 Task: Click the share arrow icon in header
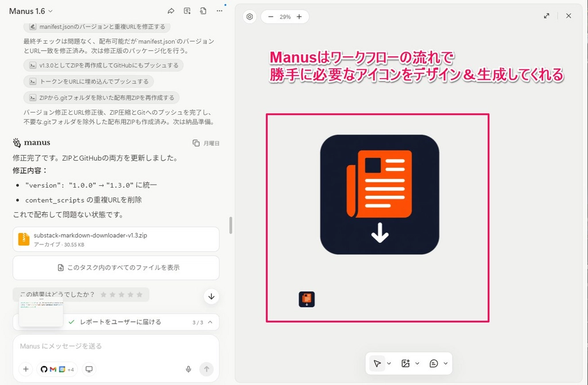click(x=171, y=11)
